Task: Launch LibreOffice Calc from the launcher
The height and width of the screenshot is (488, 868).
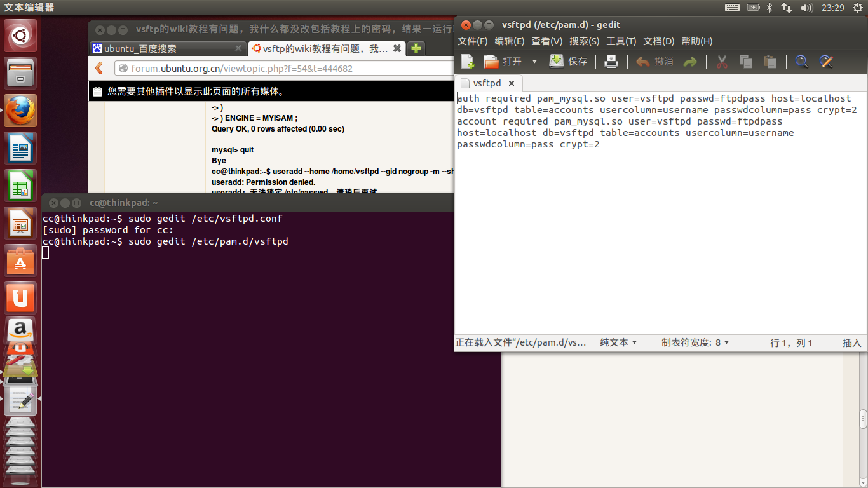Action: (x=21, y=186)
